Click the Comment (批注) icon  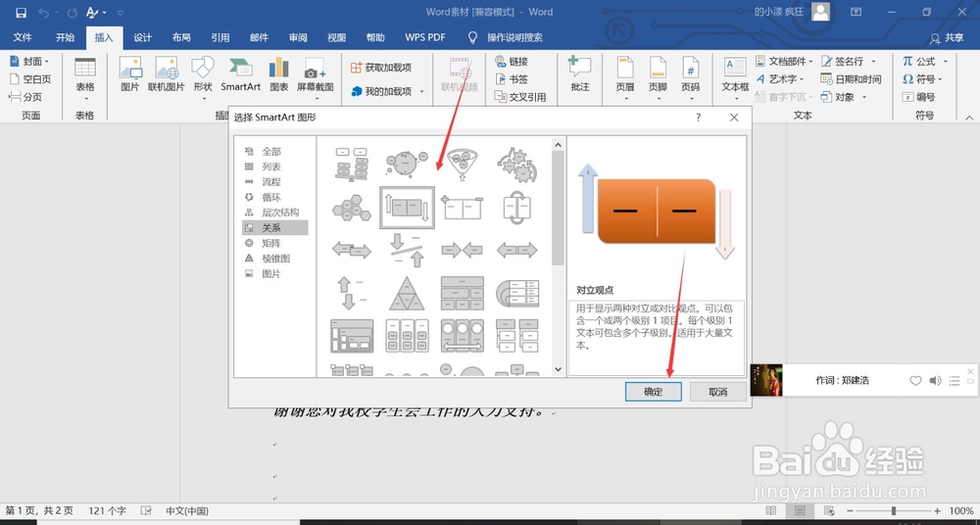coord(580,75)
